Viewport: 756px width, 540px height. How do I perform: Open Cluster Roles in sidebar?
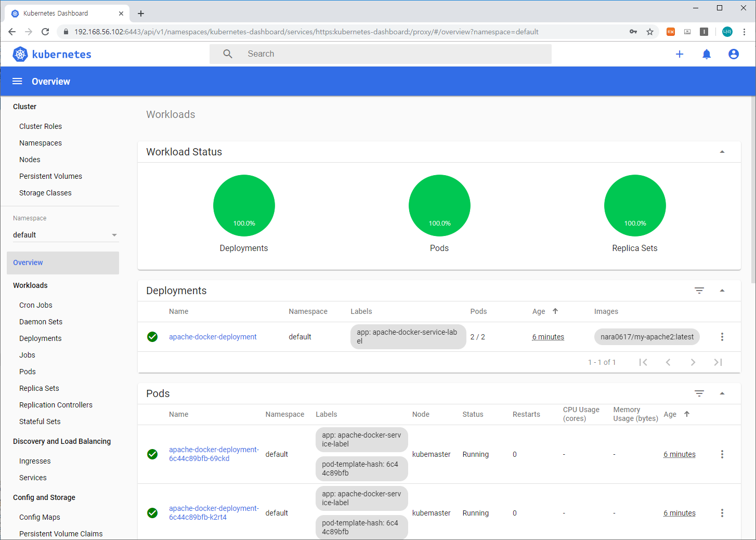click(x=41, y=126)
